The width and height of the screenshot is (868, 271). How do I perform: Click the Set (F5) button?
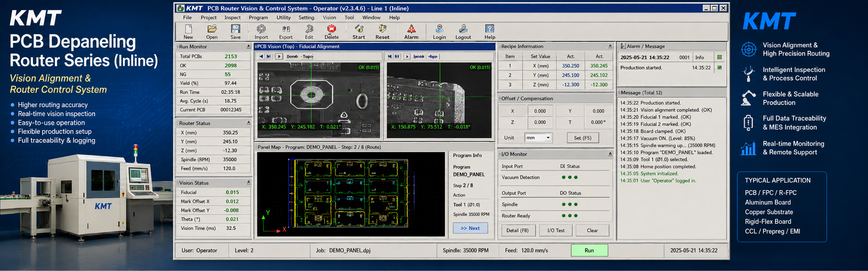583,138
